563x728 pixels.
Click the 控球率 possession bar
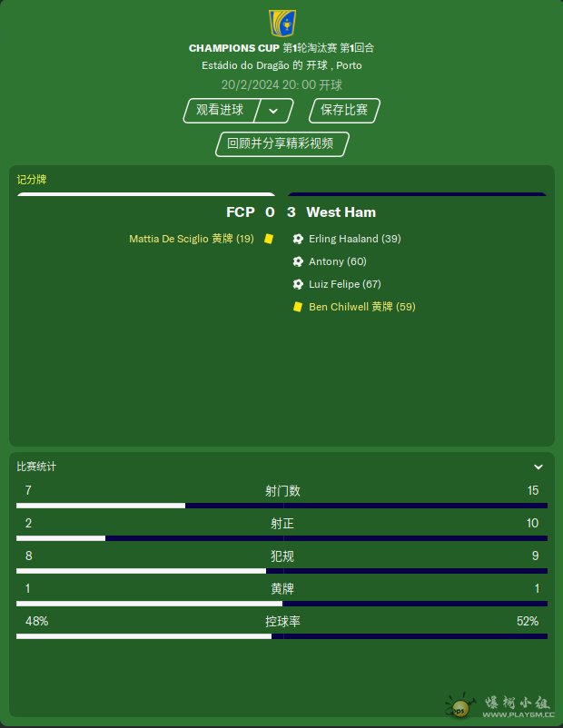pyautogui.click(x=282, y=636)
